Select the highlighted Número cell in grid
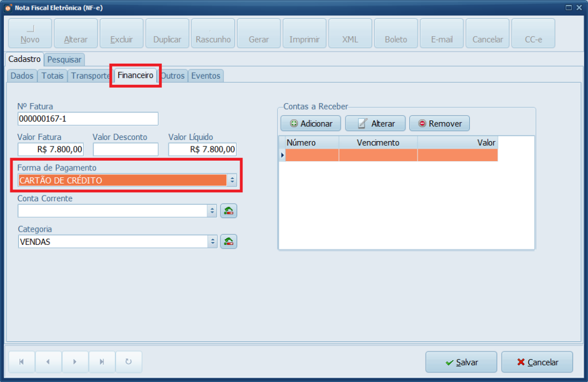 click(312, 155)
